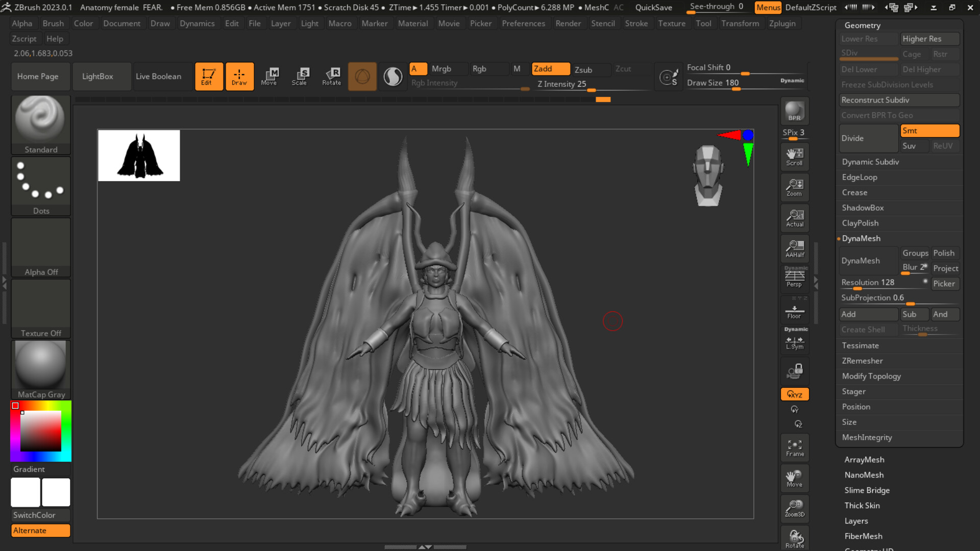Toggle Persp perspective mode
The width and height of the screenshot is (980, 551).
coord(794,278)
